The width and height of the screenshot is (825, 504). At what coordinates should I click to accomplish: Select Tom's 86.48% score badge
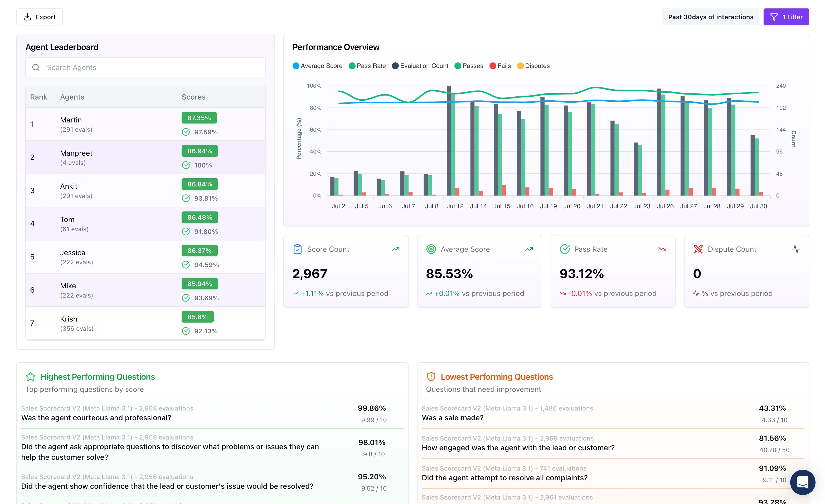tap(200, 217)
